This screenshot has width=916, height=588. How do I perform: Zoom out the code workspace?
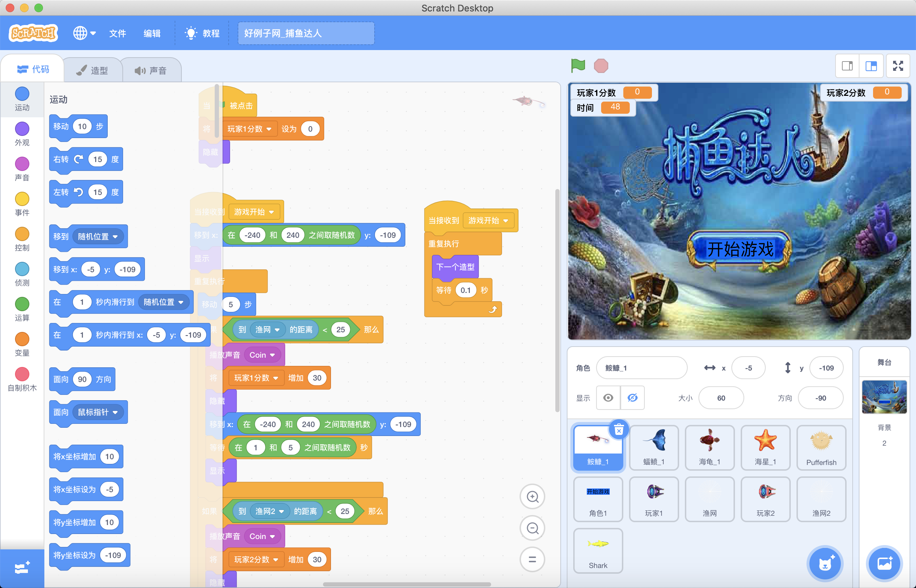(532, 528)
